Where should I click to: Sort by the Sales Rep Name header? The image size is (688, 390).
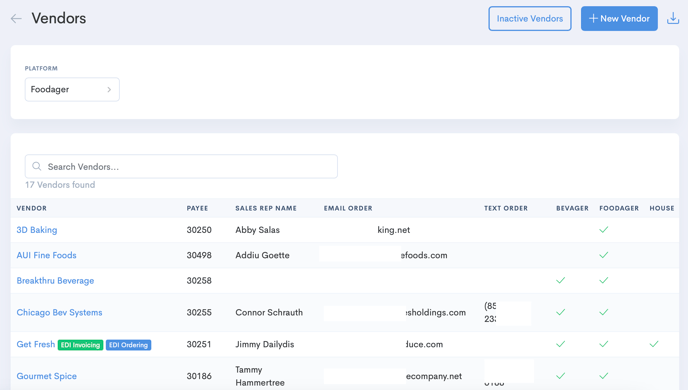pyautogui.click(x=266, y=208)
